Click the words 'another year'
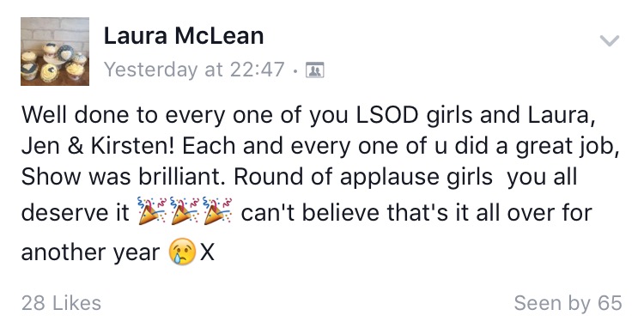Image resolution: width=644 pixels, height=334 pixels. pyautogui.click(x=90, y=252)
